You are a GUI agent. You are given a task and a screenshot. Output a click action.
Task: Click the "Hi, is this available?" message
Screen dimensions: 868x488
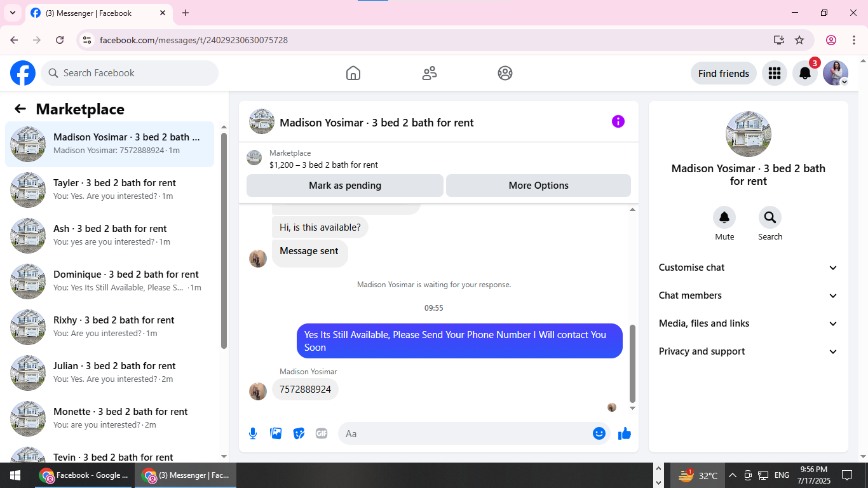pos(320,227)
